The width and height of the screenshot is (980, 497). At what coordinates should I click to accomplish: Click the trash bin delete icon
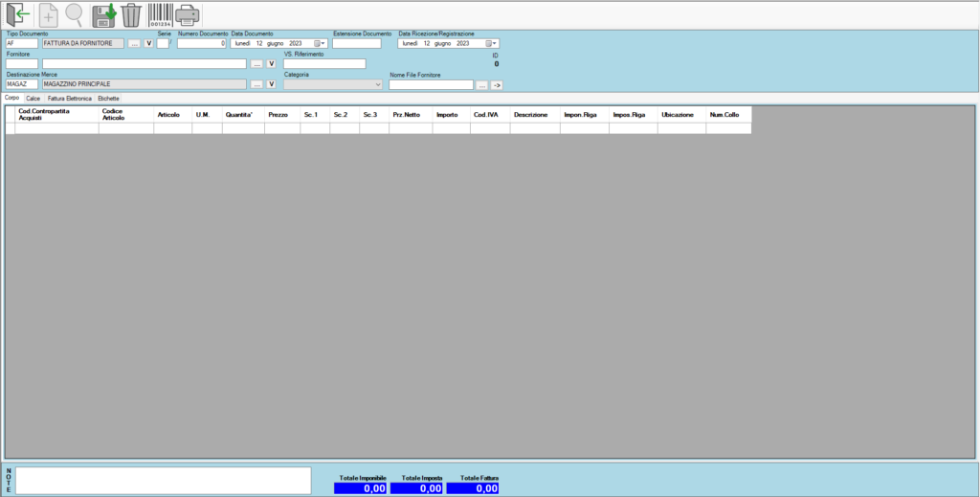point(131,14)
